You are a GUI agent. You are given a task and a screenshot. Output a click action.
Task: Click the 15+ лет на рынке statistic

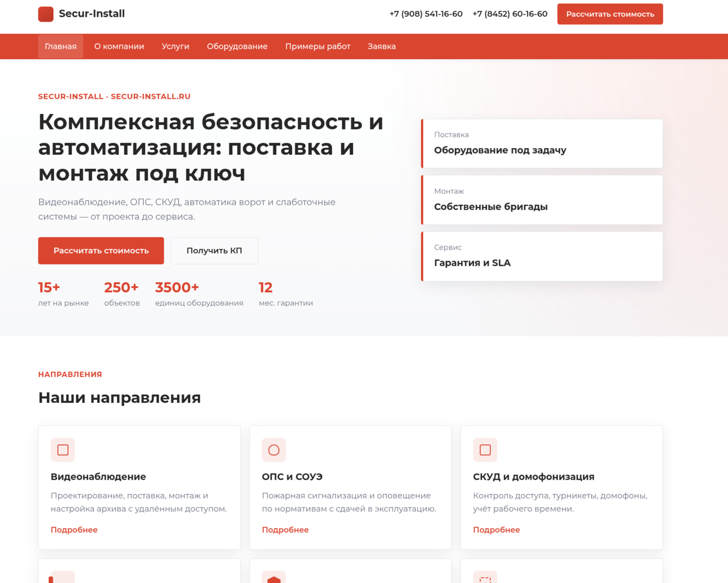[64, 294]
